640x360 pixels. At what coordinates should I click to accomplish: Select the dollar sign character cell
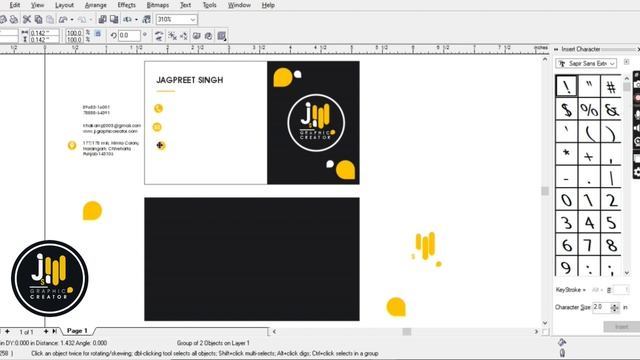pyautogui.click(x=567, y=109)
